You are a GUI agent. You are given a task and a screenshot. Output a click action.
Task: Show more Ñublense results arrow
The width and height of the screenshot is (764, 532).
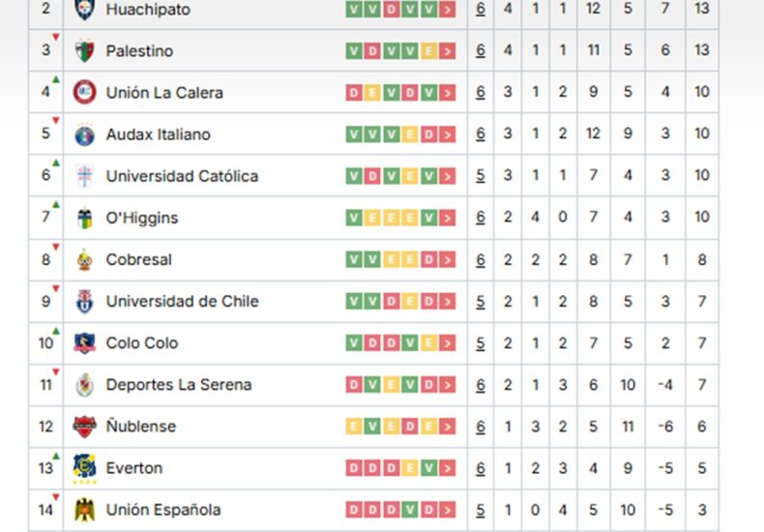pos(448,427)
